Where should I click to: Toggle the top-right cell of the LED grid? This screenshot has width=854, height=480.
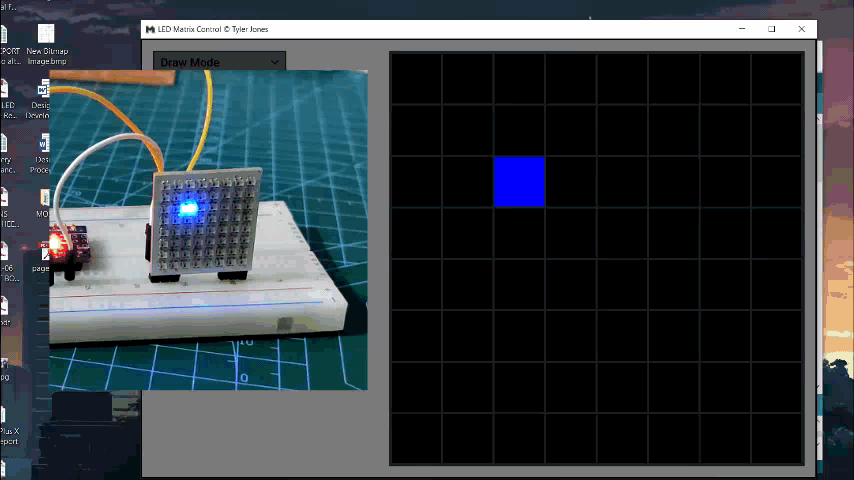776,78
